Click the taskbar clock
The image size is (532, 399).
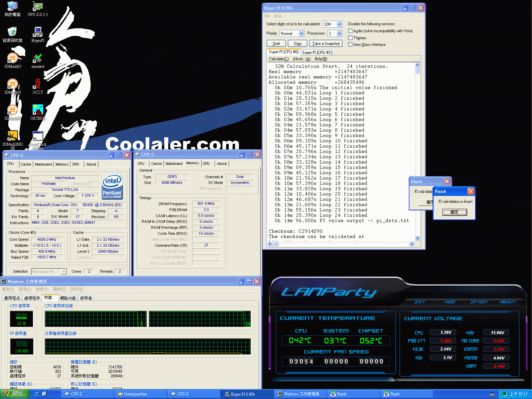click(519, 394)
